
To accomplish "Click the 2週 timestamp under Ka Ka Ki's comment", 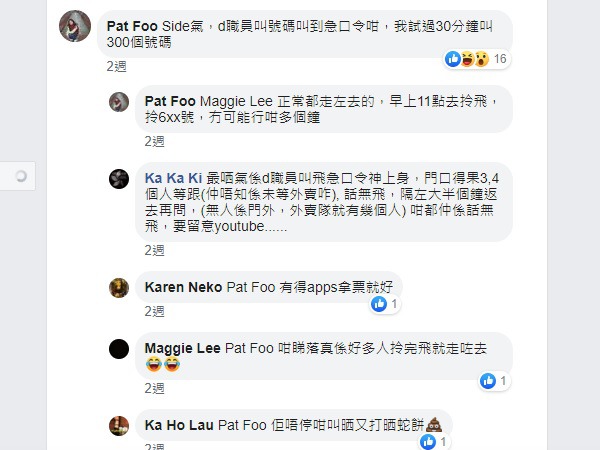I will pyautogui.click(x=155, y=250).
